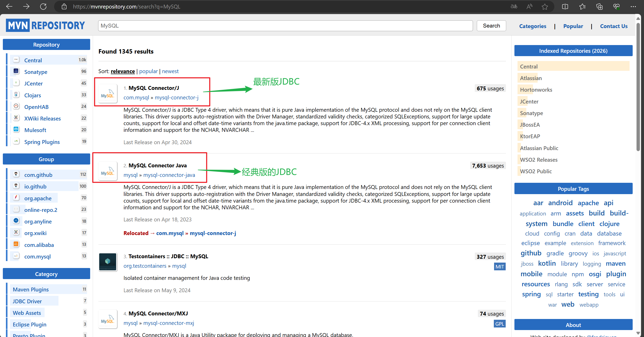This screenshot has height=337, width=644.
Task: View the 7,653 usages badge
Action: point(488,166)
